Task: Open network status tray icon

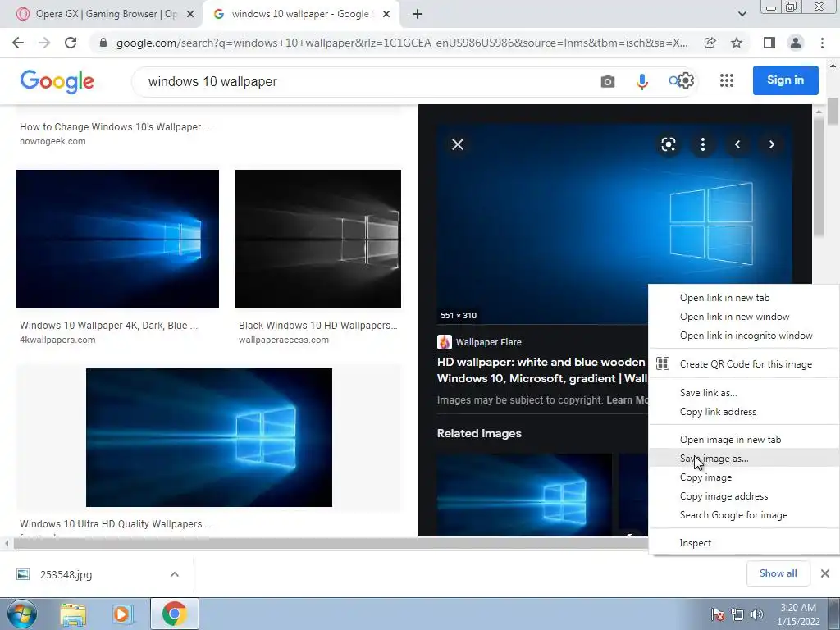Action: [x=737, y=614]
